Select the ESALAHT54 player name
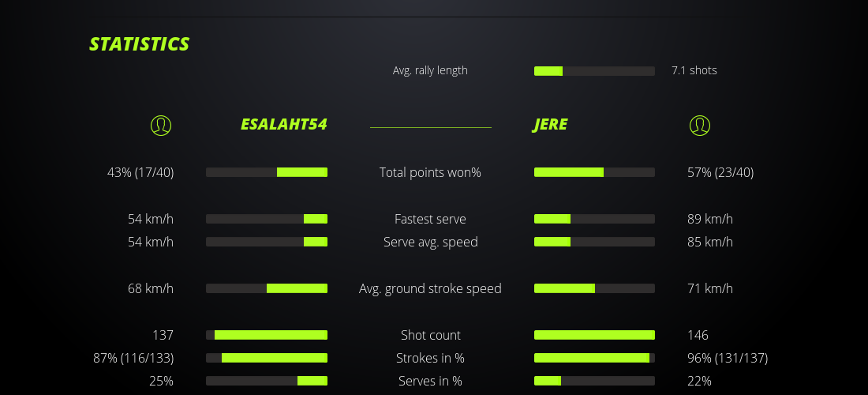Viewport: 868px width, 395px height. pos(284,125)
